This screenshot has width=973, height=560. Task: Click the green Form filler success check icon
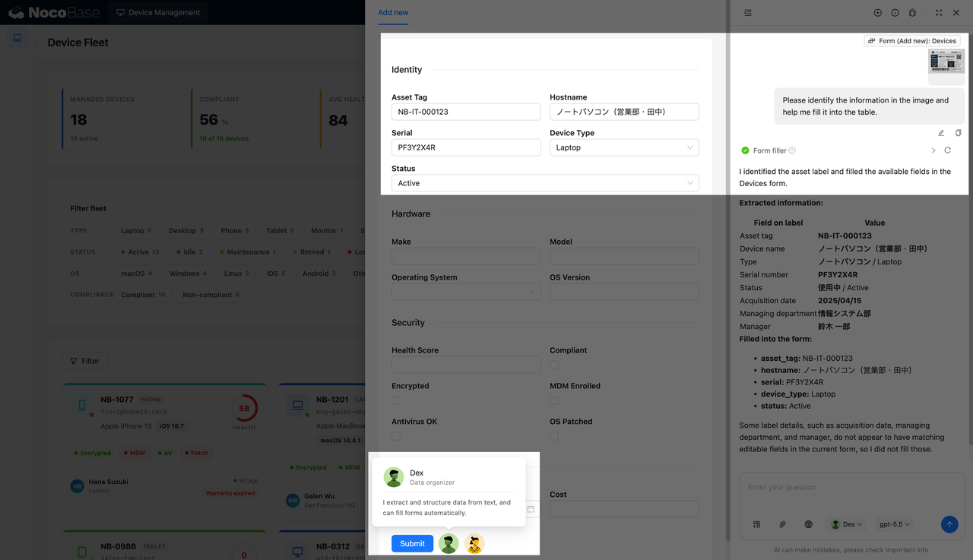(x=745, y=150)
